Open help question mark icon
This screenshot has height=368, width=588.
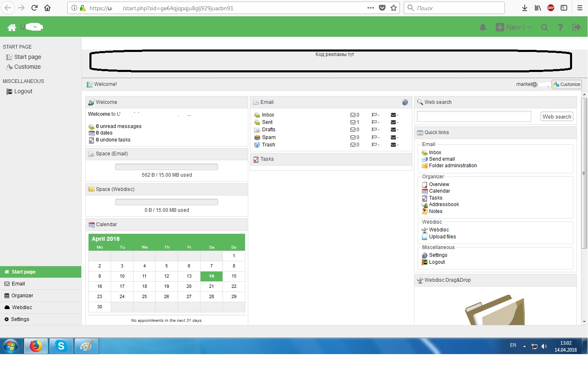(560, 27)
